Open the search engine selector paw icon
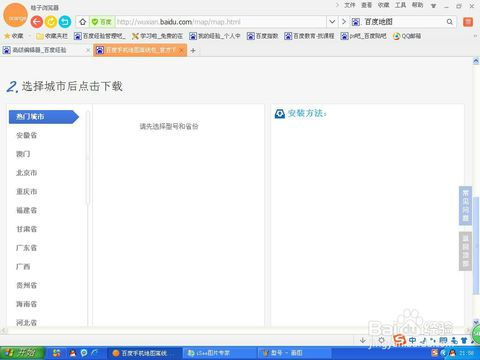 pos(356,22)
